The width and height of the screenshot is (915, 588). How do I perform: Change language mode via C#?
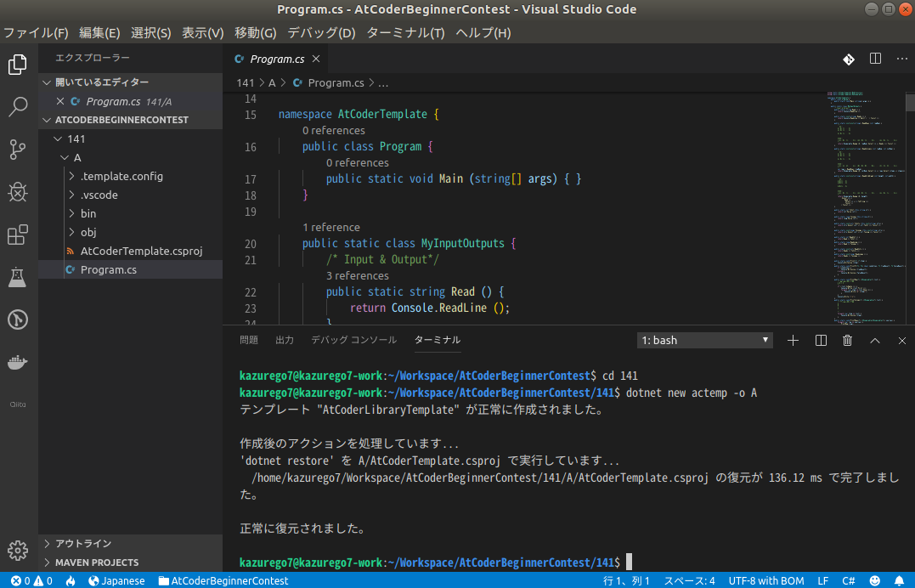(x=849, y=581)
